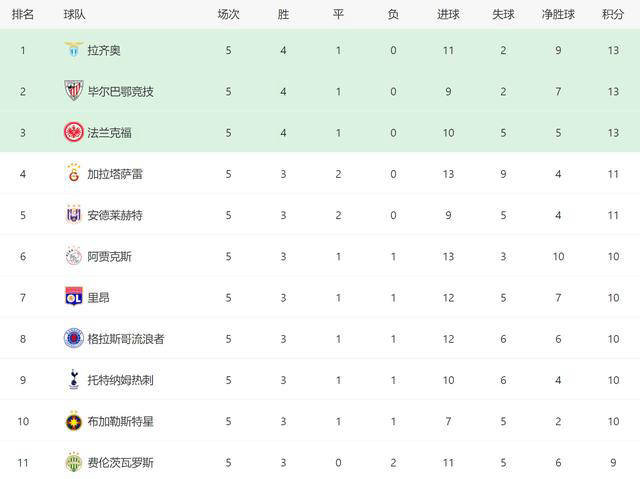Click the Ferencváros (费伦茨瓦罗斯) green crest

[73, 462]
